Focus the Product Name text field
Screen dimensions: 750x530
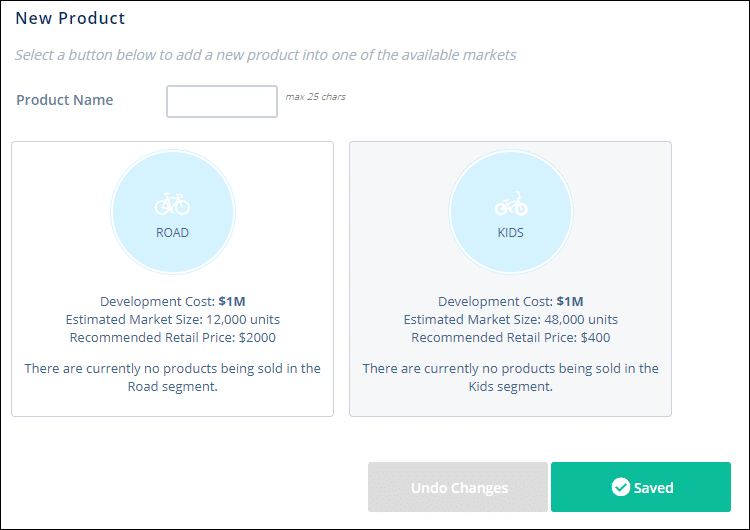click(x=221, y=101)
